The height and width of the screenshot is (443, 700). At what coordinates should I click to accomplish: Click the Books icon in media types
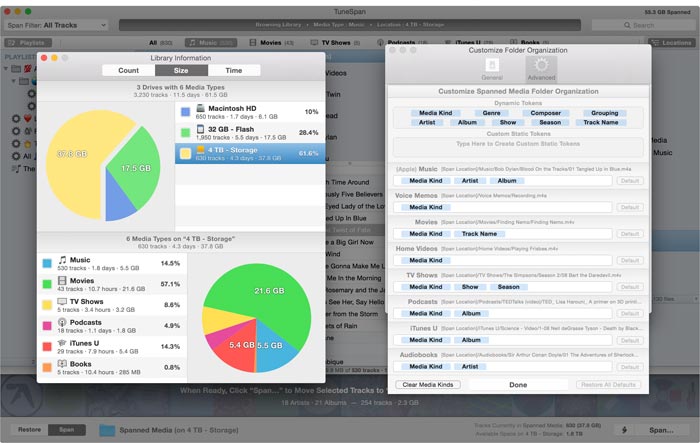pos(62,364)
